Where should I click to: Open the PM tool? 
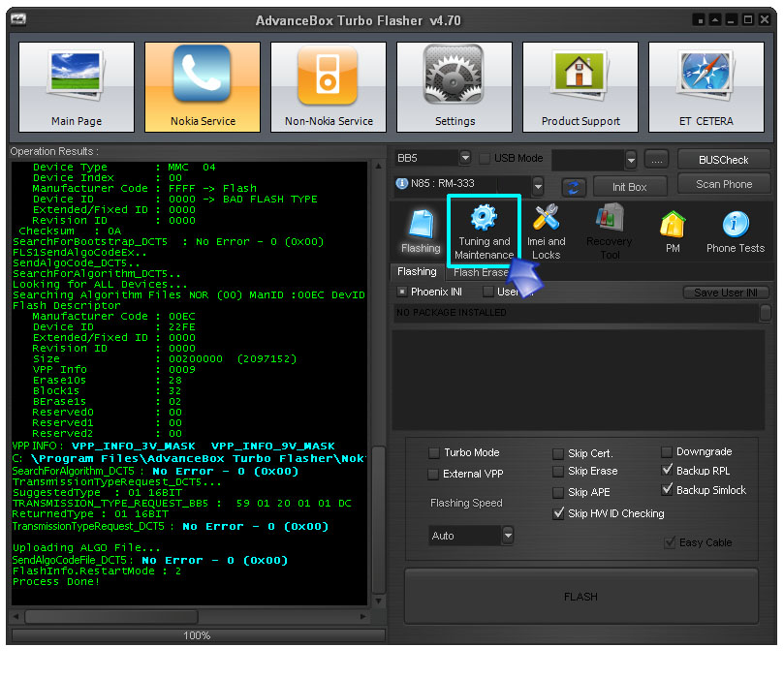(x=673, y=231)
